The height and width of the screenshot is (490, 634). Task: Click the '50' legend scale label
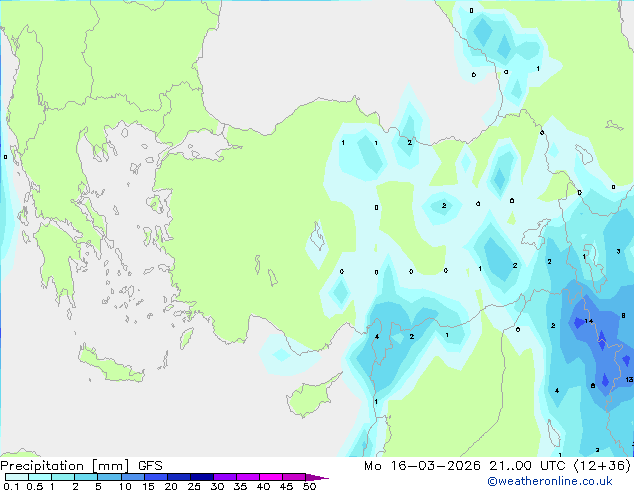point(309,486)
